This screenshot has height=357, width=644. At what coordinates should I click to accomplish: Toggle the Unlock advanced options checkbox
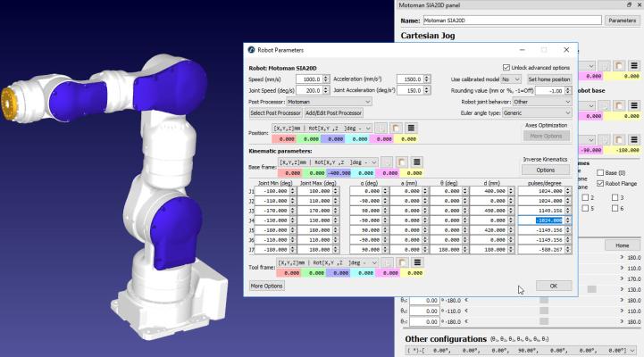pos(506,67)
